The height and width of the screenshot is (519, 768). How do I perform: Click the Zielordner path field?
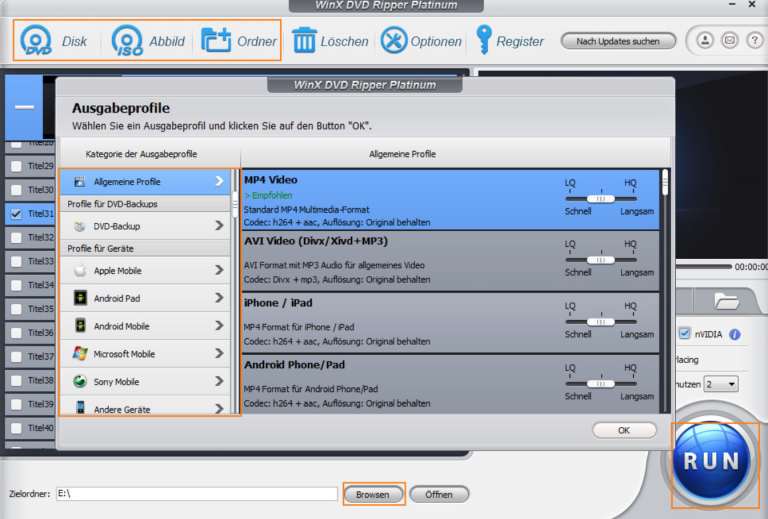pyautogui.click(x=196, y=494)
